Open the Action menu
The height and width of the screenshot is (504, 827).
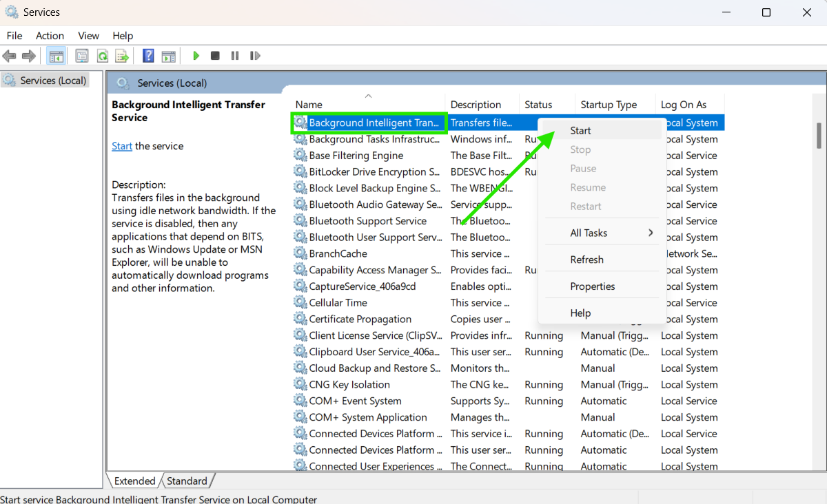point(50,36)
